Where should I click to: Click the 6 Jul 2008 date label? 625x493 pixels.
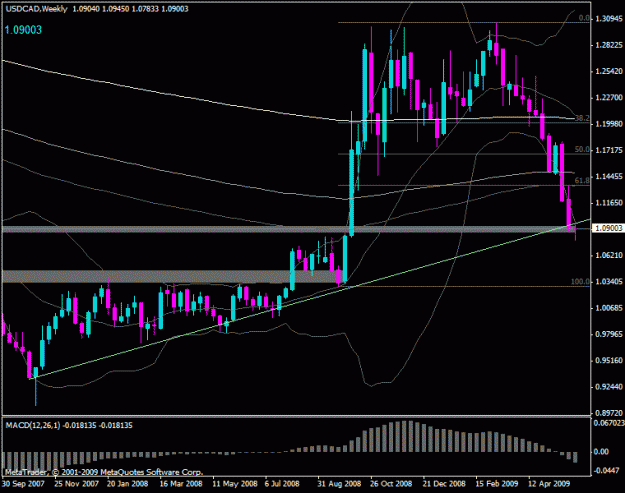point(282,484)
